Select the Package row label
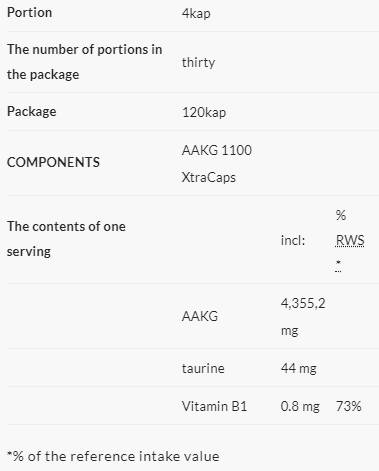Image resolution: width=379 pixels, height=471 pixels. [x=32, y=111]
